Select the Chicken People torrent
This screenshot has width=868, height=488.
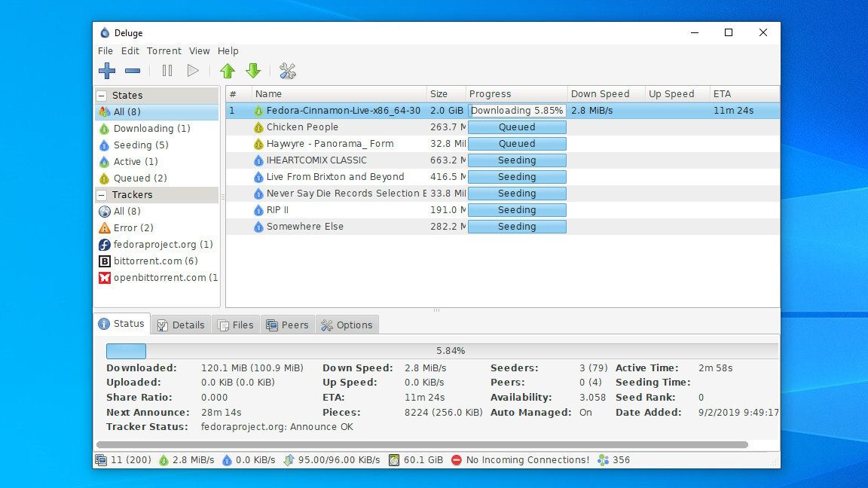(x=503, y=127)
